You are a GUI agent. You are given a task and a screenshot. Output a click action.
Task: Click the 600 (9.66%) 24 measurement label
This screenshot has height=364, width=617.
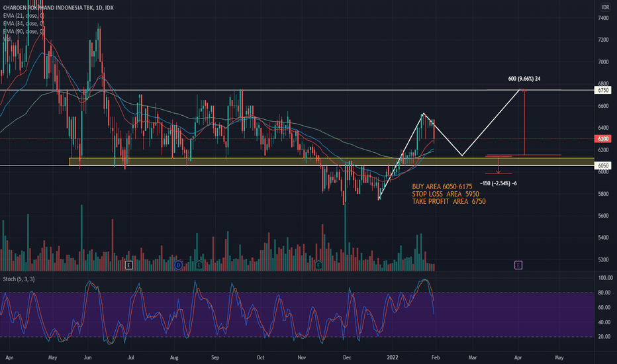tap(524, 79)
